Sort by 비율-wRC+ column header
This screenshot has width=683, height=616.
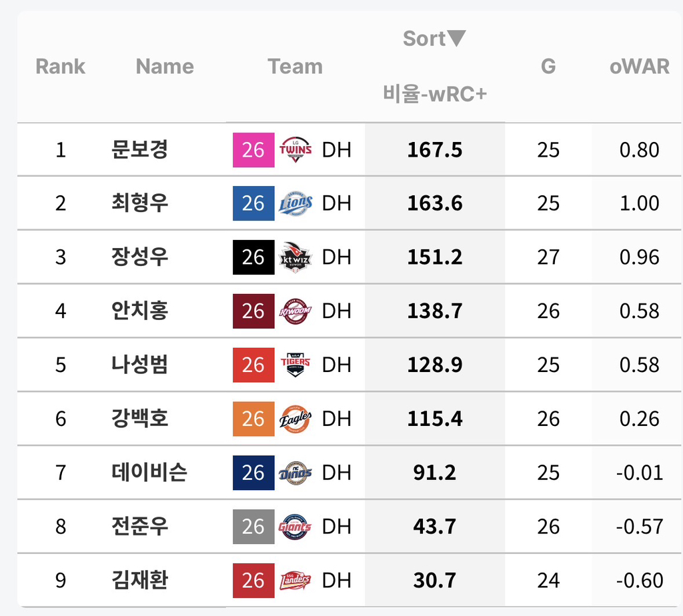click(435, 94)
